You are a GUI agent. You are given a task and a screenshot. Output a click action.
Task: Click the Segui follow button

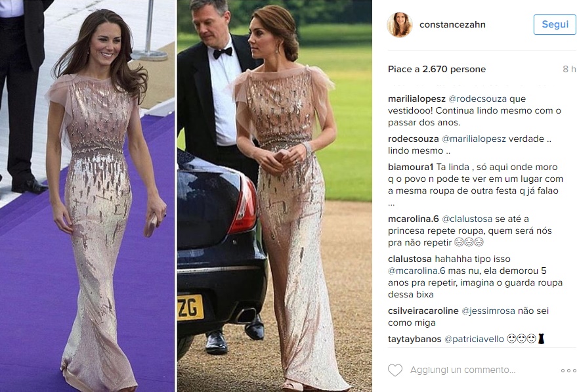click(x=555, y=25)
